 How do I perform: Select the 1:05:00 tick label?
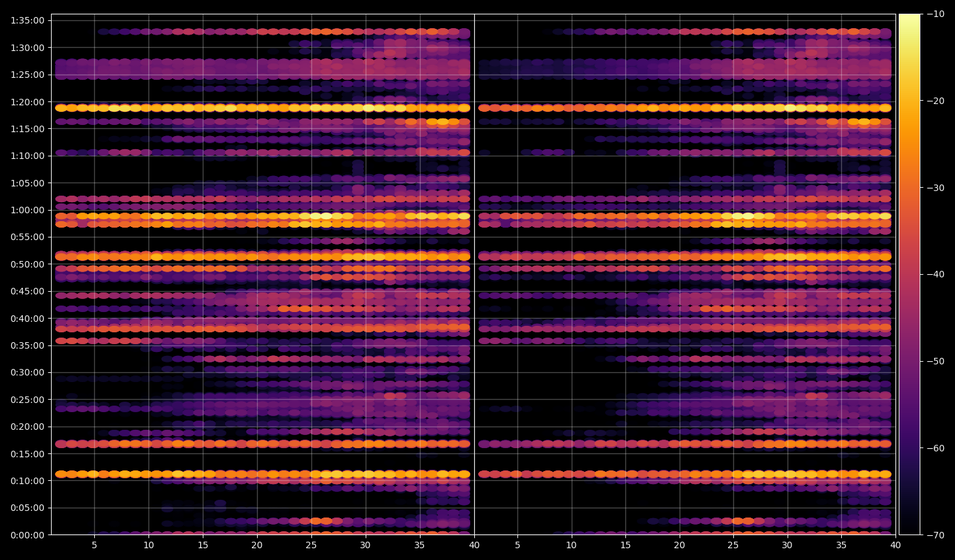[27, 183]
